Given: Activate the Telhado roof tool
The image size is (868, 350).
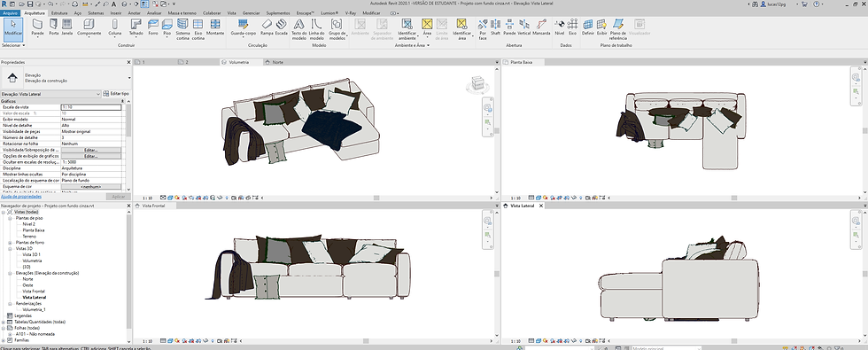Looking at the screenshot, I should (136, 27).
